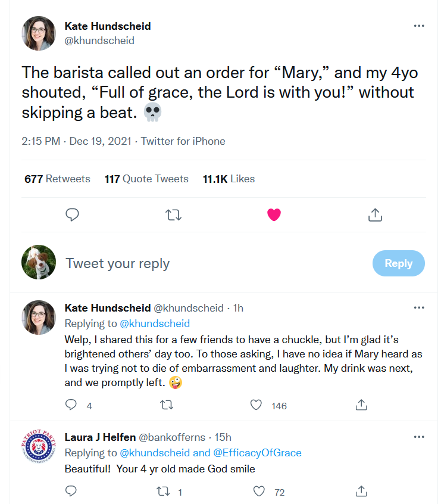441x504 pixels.
Task: Open more options for main tweet
Action: 419,26
